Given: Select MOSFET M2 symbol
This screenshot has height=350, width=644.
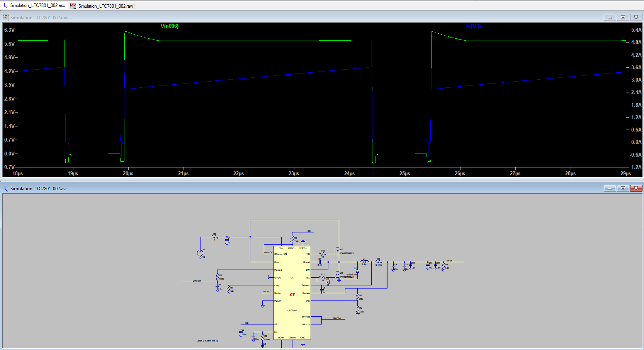Looking at the screenshot, I should click(x=338, y=275).
